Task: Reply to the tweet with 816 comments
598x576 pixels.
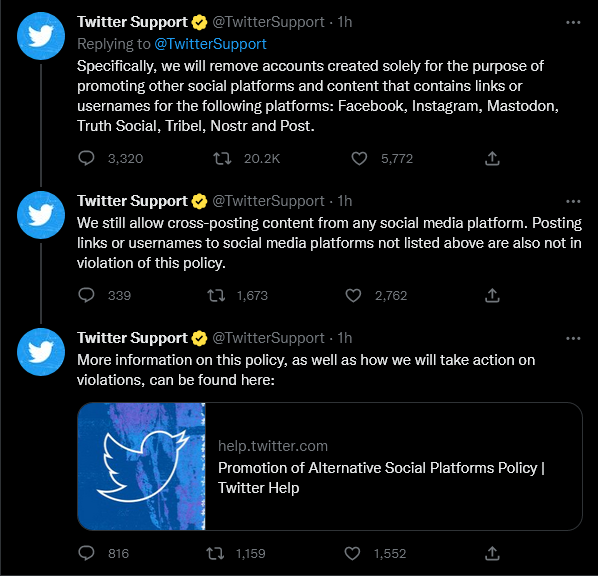Action: tap(86, 553)
